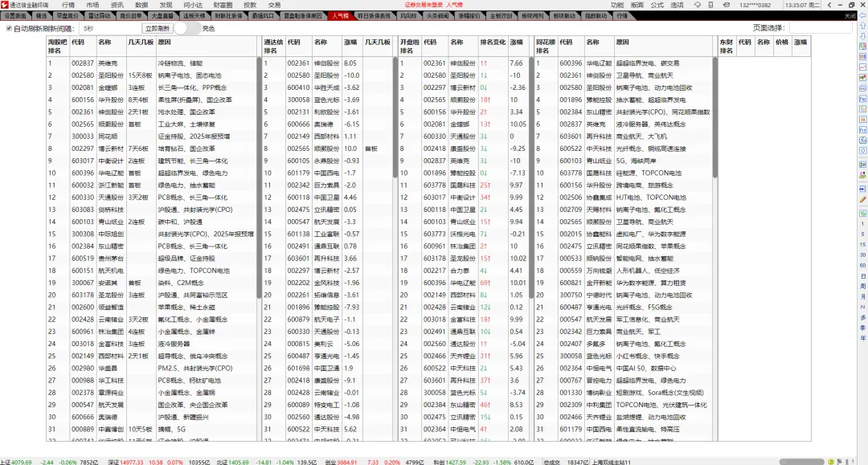Select the 年 yearly period in sidebar

click(862, 338)
